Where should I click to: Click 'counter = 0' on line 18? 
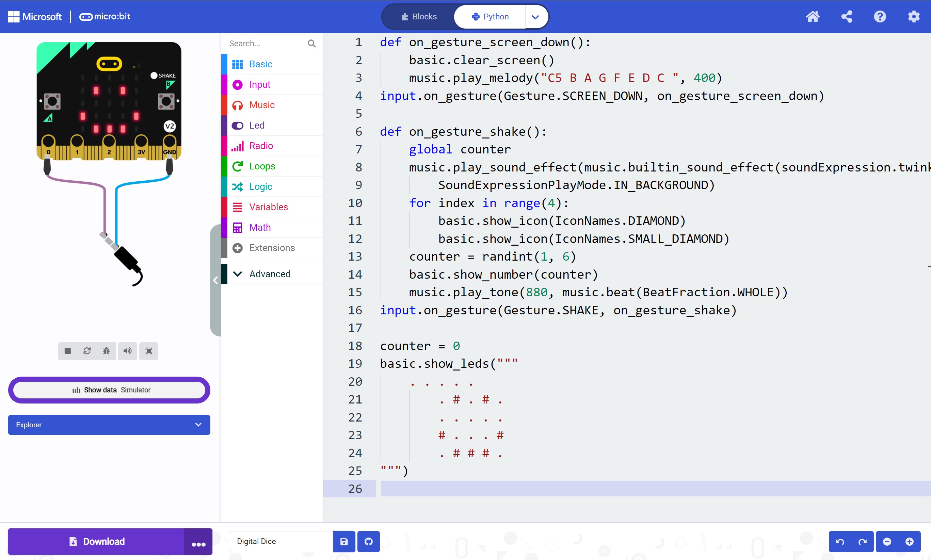[420, 346]
